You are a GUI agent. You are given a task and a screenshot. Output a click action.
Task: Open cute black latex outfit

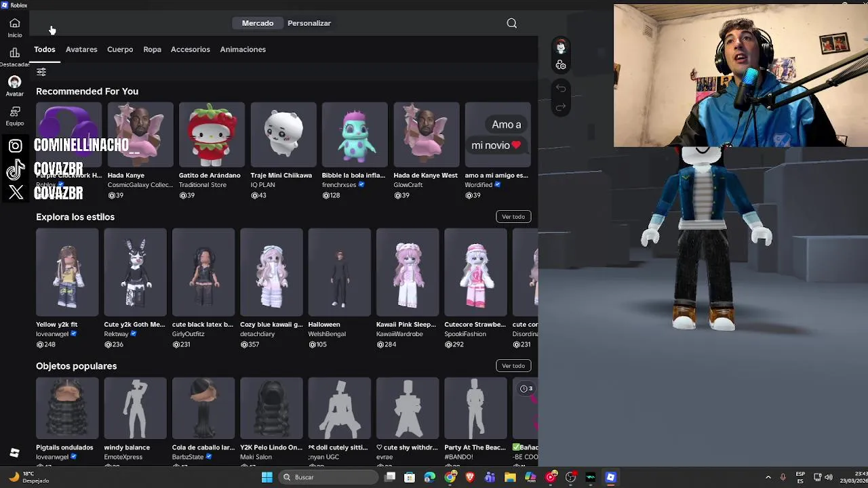203,272
